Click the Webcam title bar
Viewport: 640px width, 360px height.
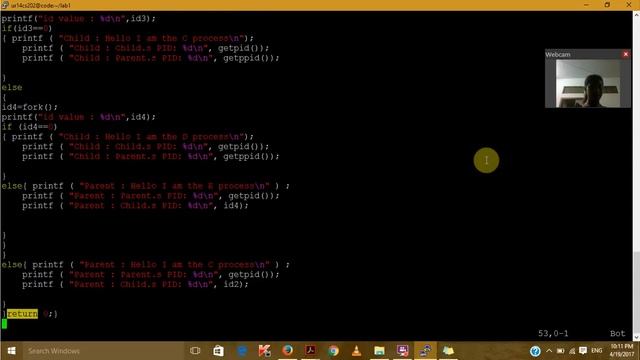click(583, 54)
